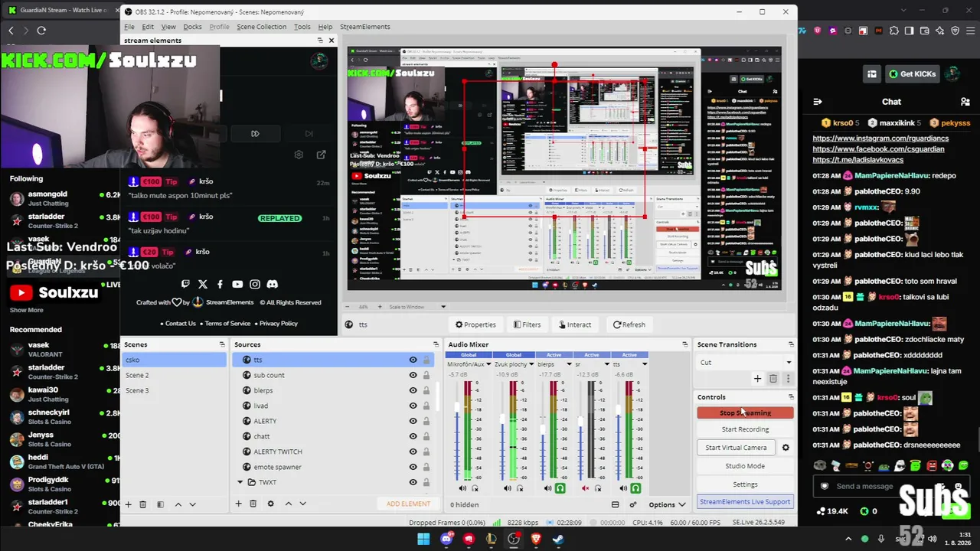Toggle the blerps source eye icon

(413, 390)
